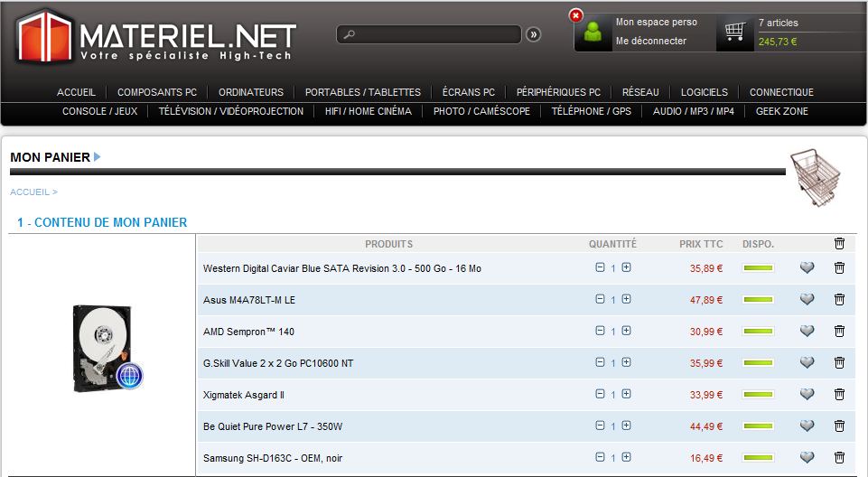Submit search with arrow button

click(533, 34)
